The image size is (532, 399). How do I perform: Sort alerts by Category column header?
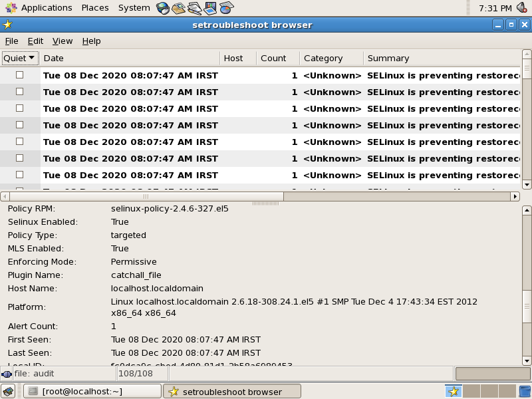point(331,58)
